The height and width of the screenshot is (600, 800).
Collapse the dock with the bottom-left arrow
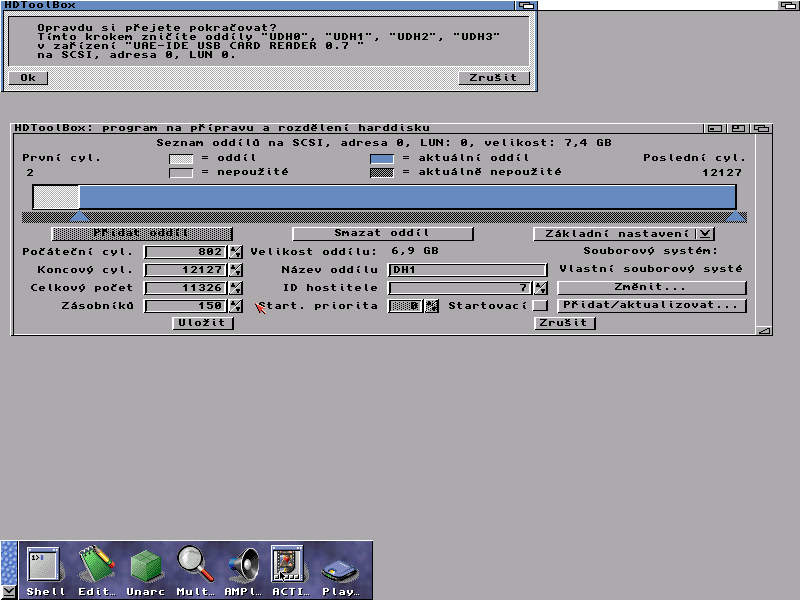click(x=9, y=592)
